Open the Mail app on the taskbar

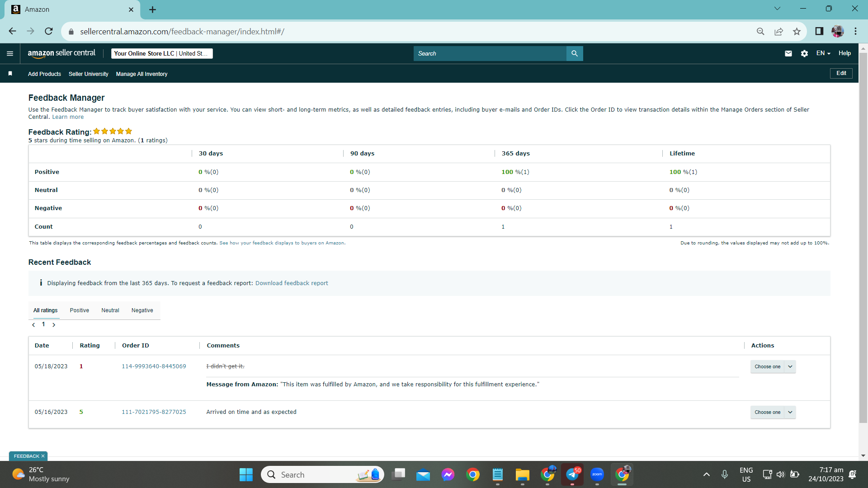pyautogui.click(x=423, y=474)
